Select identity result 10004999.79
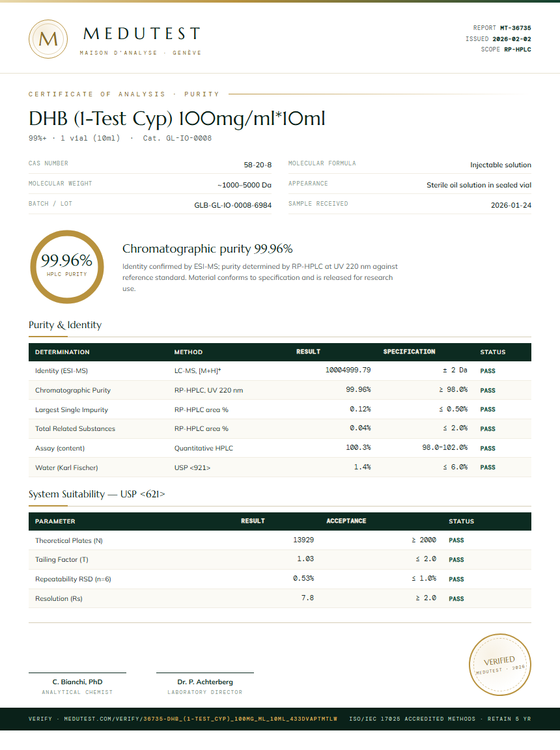 pyautogui.click(x=348, y=370)
